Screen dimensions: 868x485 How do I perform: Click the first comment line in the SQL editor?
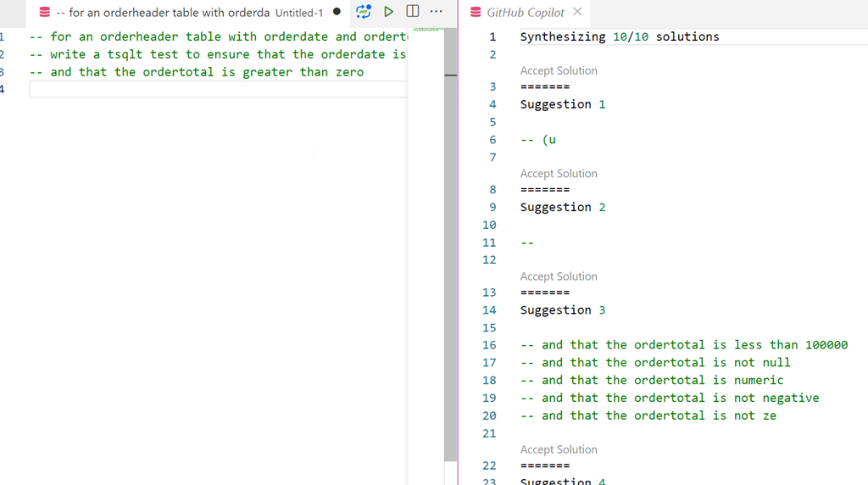click(x=212, y=36)
